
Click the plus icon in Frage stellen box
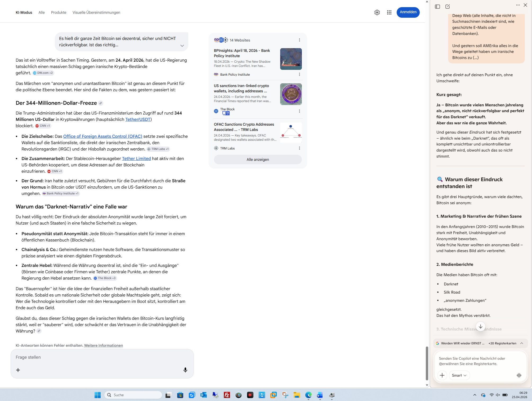tap(18, 370)
